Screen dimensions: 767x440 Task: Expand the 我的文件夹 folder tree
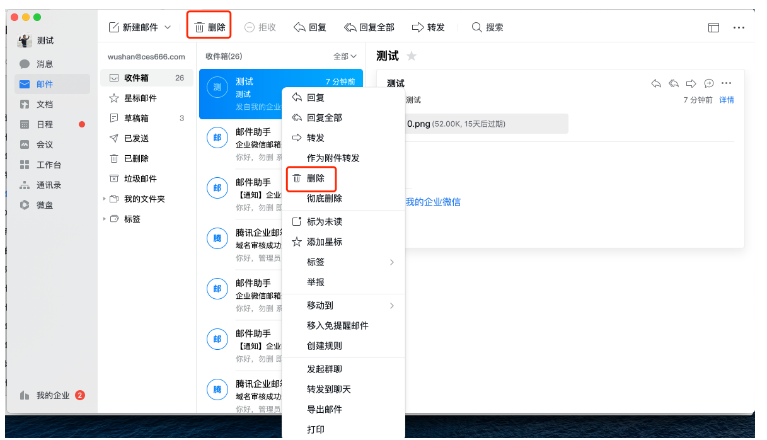[x=104, y=199]
